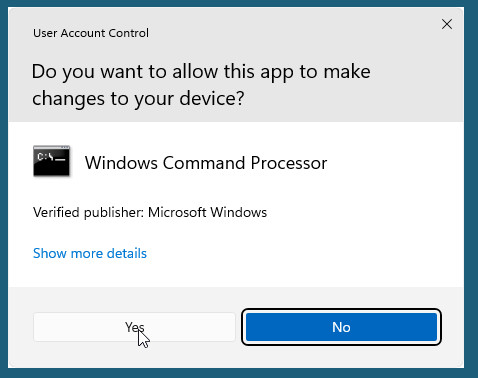Image resolution: width=478 pixels, height=378 pixels.
Task: Click the Microsoft Windows publisher name
Action: tap(207, 212)
